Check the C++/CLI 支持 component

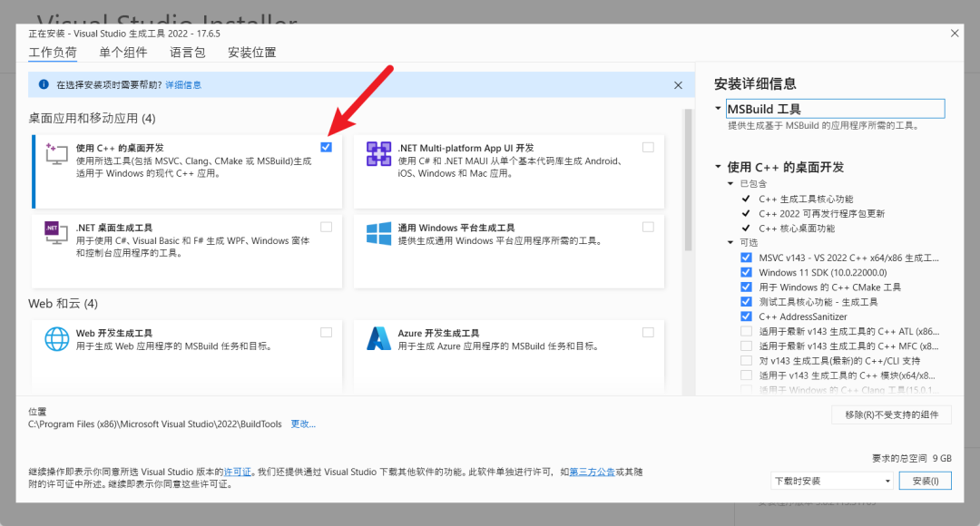tap(746, 360)
